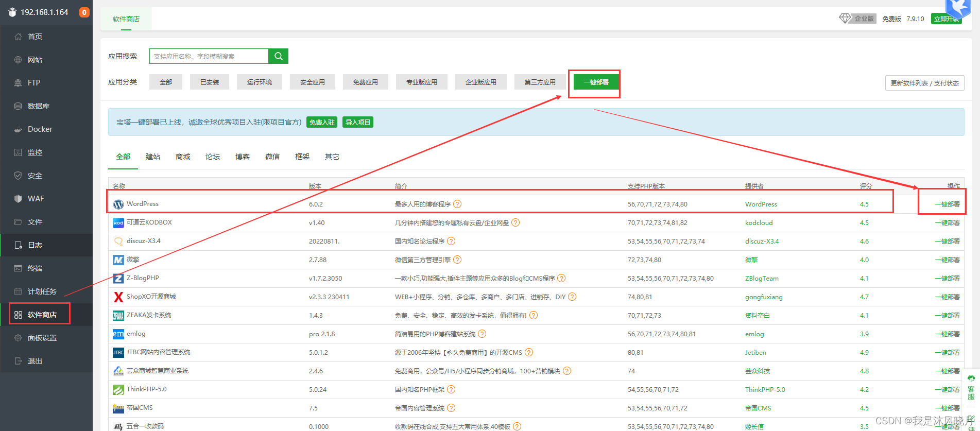This screenshot has height=431, width=980.
Task: Switch to the 商城 tab
Action: pyautogui.click(x=183, y=157)
